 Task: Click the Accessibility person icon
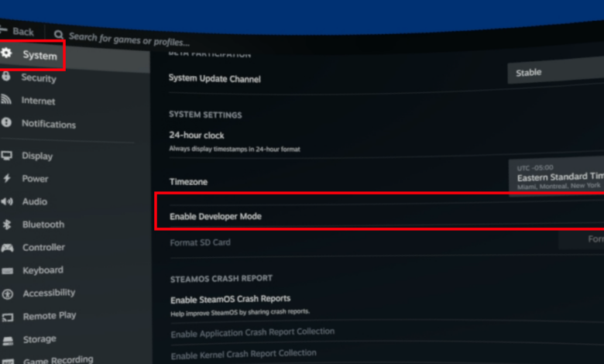pyautogui.click(x=7, y=294)
